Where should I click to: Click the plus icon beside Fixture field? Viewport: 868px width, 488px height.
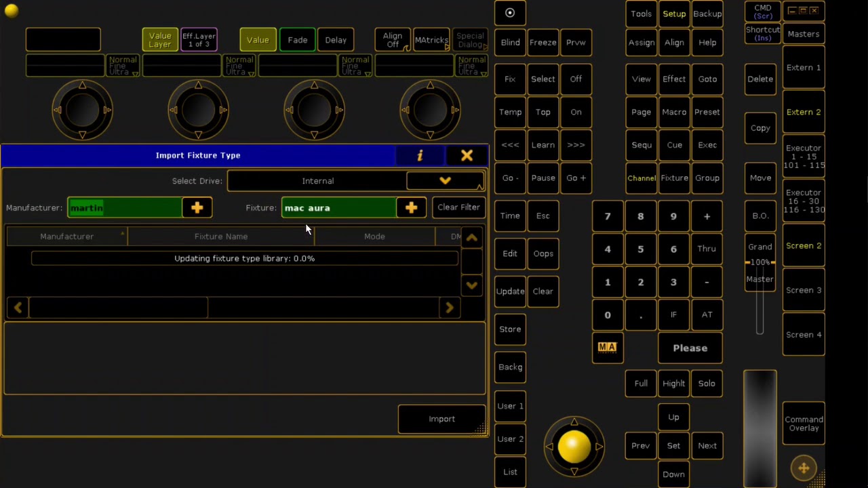click(412, 208)
